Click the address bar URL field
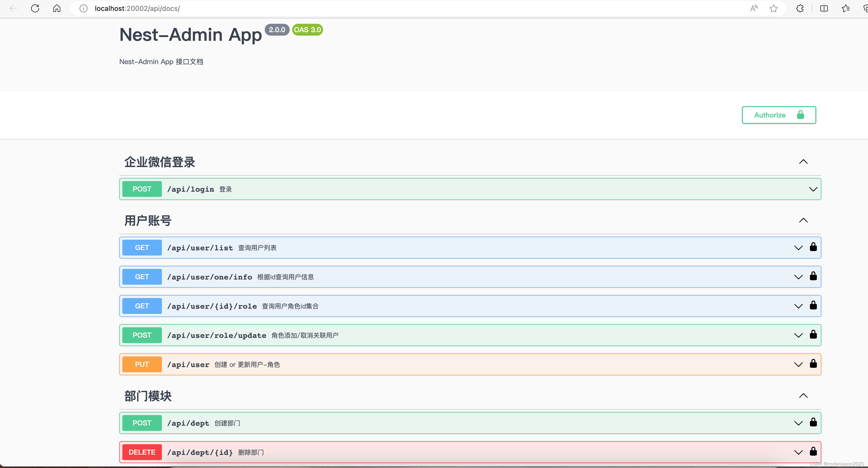 (404, 8)
